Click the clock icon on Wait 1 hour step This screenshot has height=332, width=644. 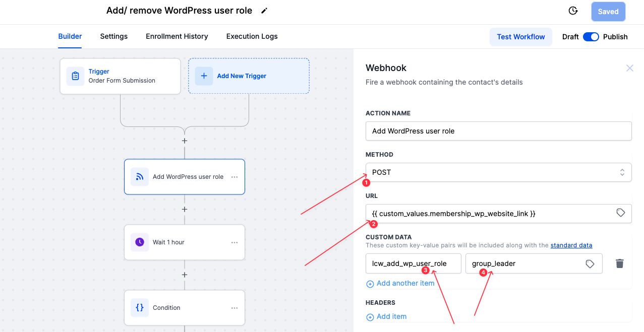[139, 242]
